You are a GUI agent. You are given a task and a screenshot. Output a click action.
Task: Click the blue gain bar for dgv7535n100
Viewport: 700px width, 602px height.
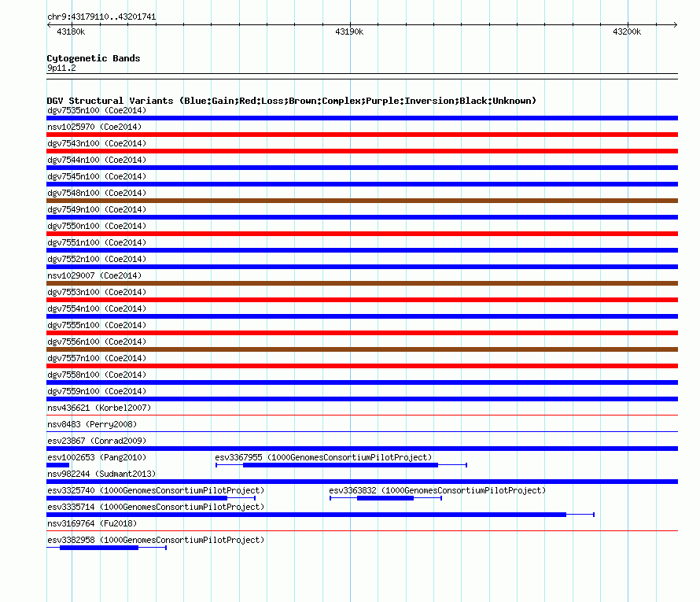click(x=362, y=118)
